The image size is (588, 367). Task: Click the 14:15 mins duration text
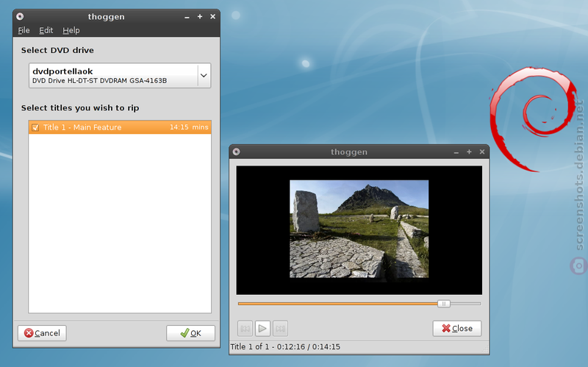(x=189, y=127)
